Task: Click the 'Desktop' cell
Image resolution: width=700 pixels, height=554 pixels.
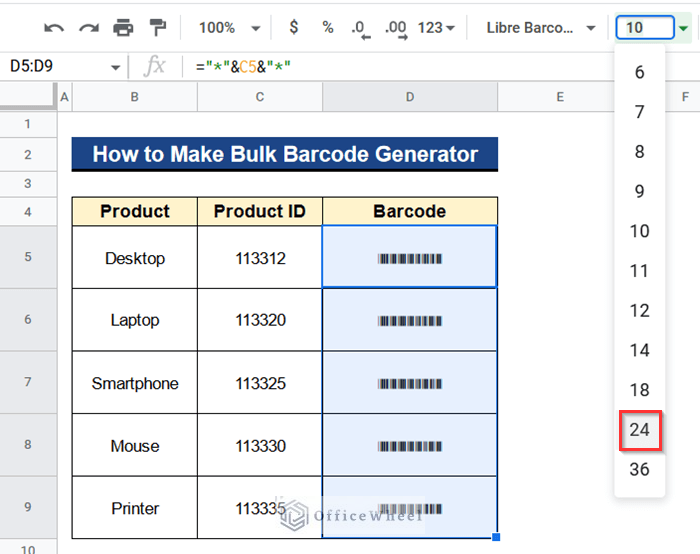Action: click(134, 258)
